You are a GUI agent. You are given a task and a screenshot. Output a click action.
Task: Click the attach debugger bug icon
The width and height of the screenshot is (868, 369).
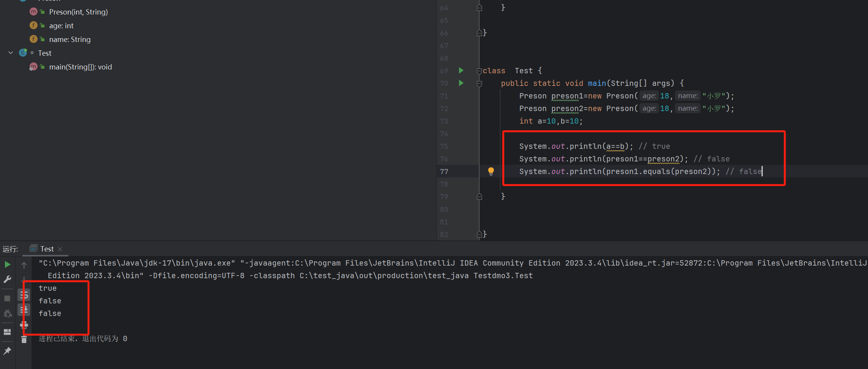7,314
